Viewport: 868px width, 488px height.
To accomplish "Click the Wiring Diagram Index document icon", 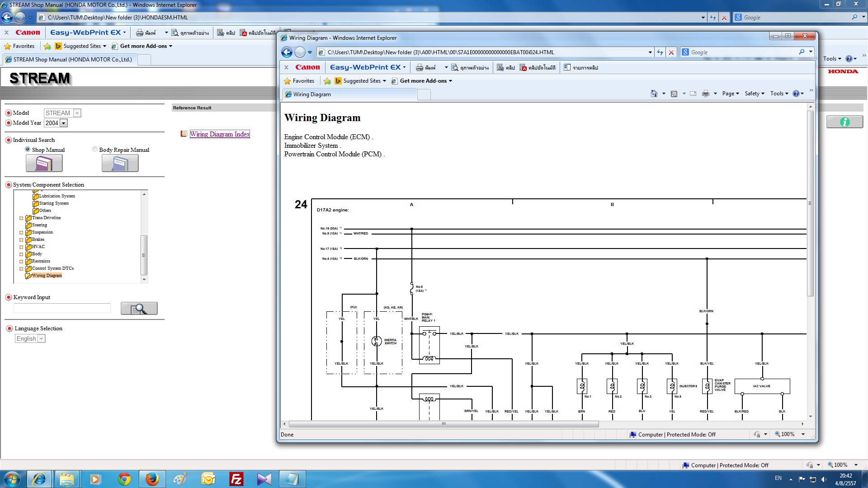I will tap(184, 134).
